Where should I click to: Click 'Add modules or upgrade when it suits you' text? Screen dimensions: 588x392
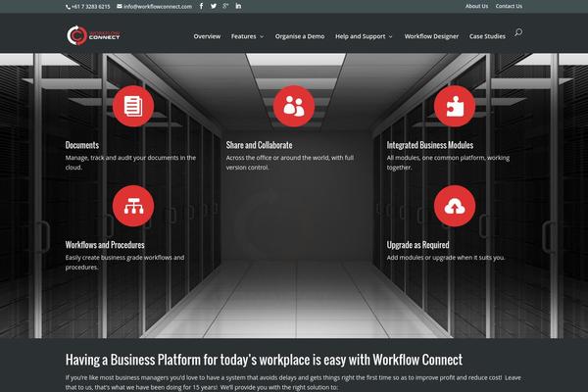[x=446, y=258]
